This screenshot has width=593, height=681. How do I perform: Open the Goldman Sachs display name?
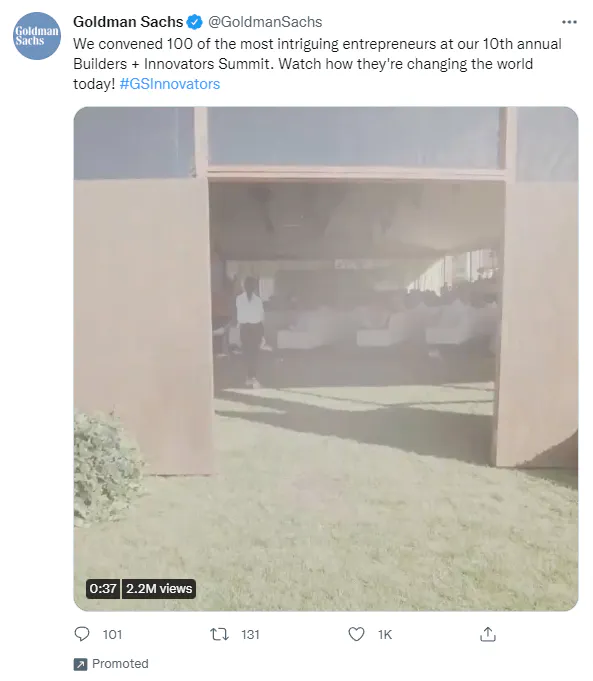(128, 22)
